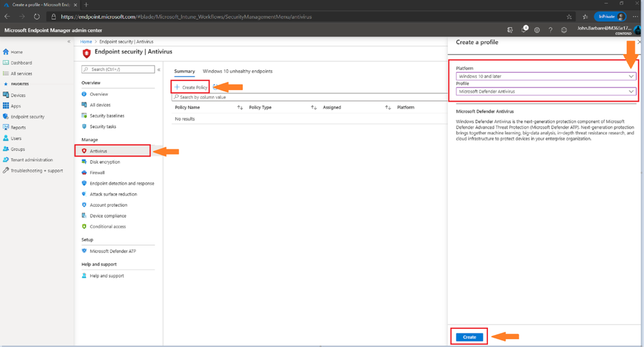Open the InPrivate profile button
This screenshot has height=347, width=644.
tap(610, 16)
